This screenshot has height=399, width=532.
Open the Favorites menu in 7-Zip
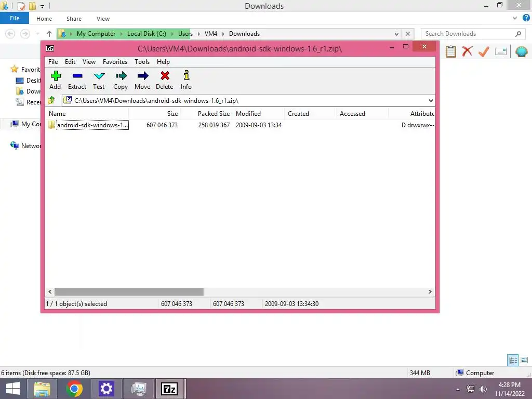(115, 62)
